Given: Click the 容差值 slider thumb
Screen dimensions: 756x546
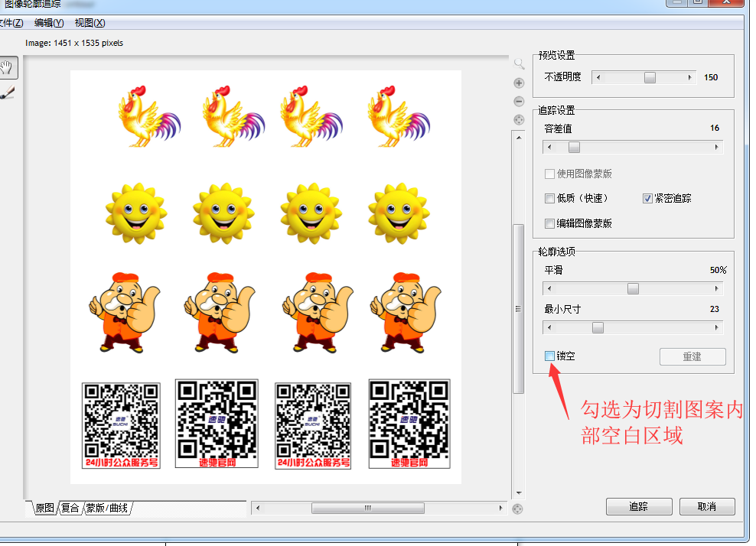Looking at the screenshot, I should click(574, 148).
